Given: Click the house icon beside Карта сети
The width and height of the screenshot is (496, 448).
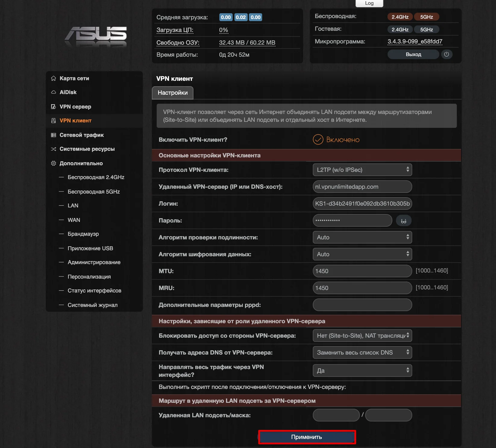Looking at the screenshot, I should [53, 78].
